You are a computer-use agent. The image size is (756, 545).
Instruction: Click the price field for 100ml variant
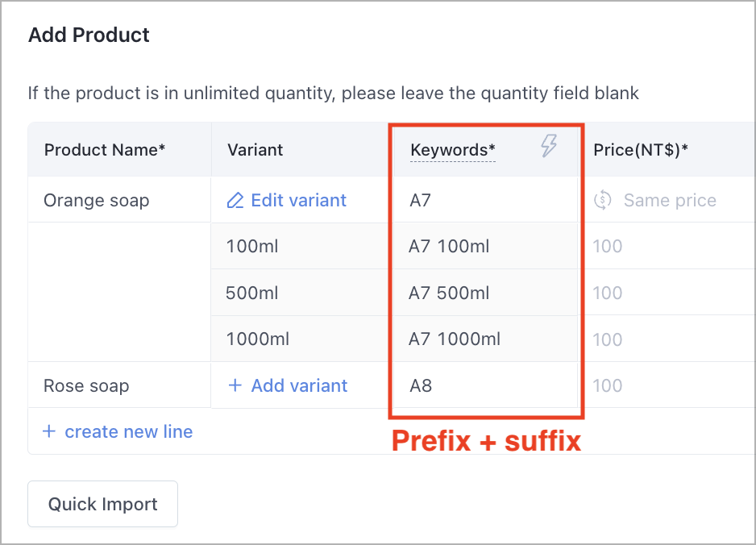tap(669, 246)
